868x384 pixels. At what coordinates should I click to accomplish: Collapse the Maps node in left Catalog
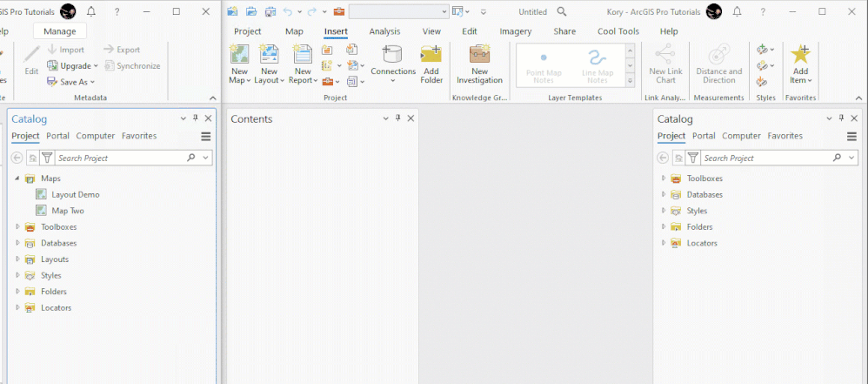tap(17, 179)
